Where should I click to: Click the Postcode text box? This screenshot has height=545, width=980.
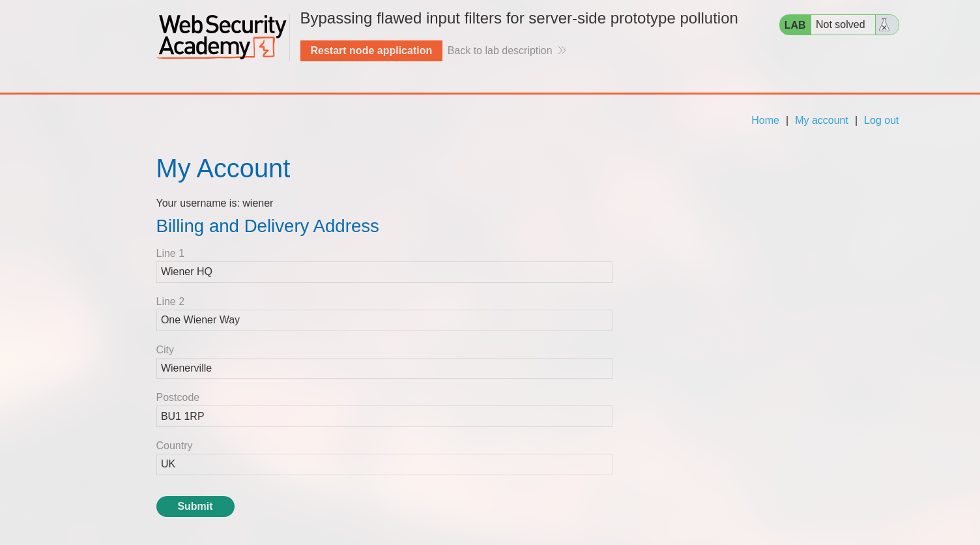pos(384,417)
